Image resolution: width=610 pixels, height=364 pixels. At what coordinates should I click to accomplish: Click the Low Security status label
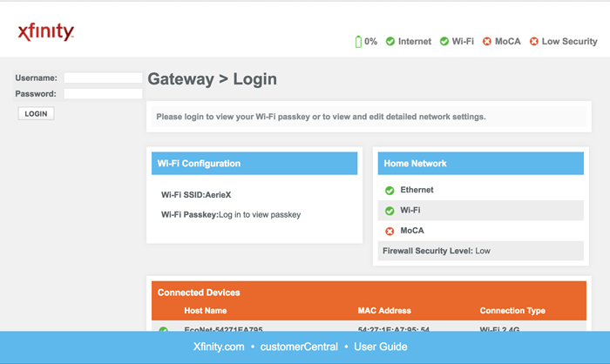click(x=570, y=41)
